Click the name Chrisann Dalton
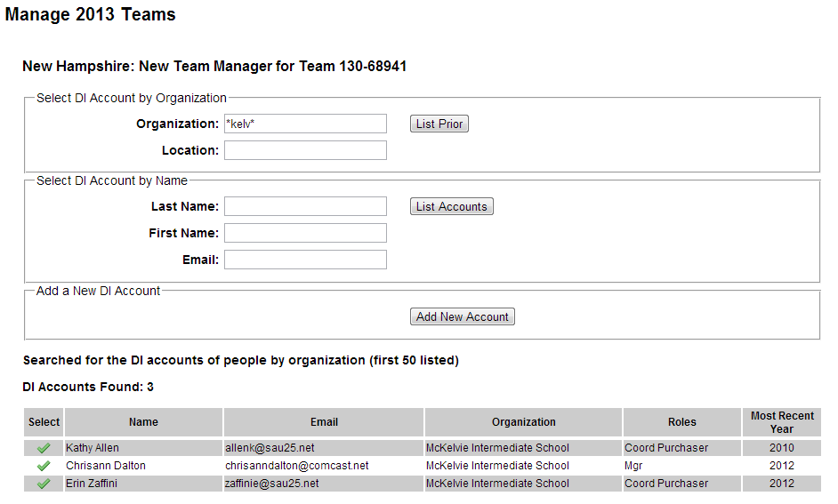Viewport: 838px width, 504px height. tap(106, 466)
